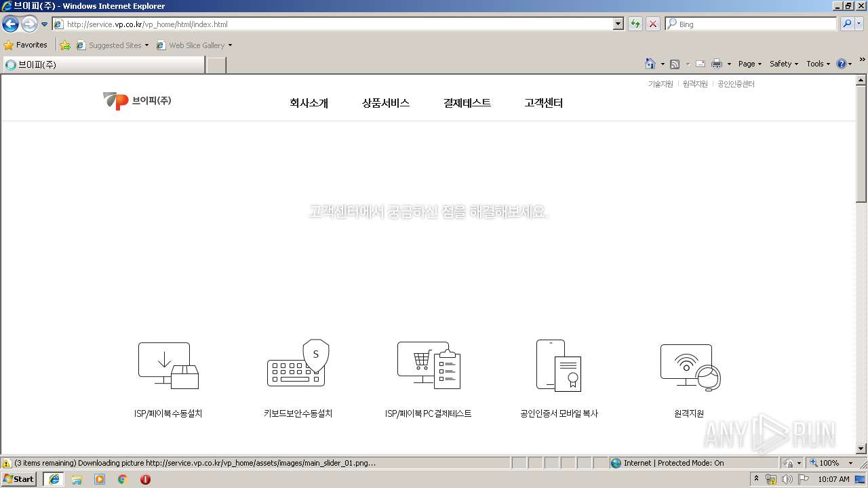The image size is (868, 488).
Task: Click the 키보드보안 수동설치 keyboard shield icon
Action: 298,363
